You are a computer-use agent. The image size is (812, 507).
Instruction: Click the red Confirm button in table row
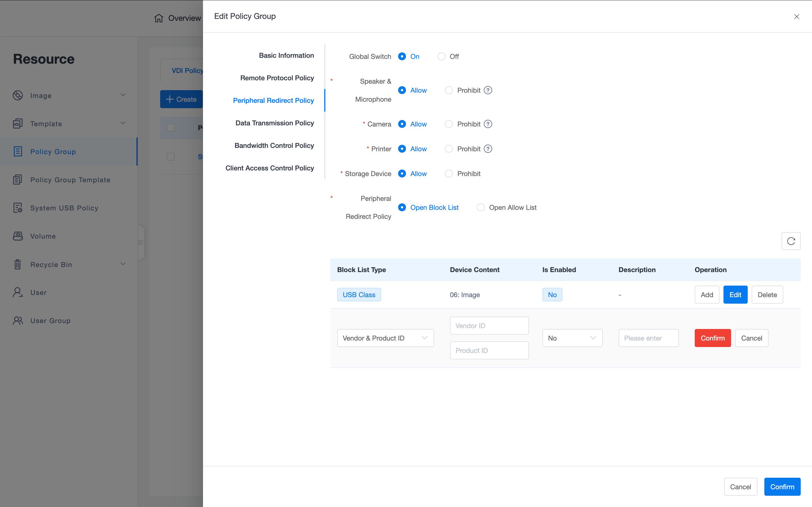click(712, 338)
